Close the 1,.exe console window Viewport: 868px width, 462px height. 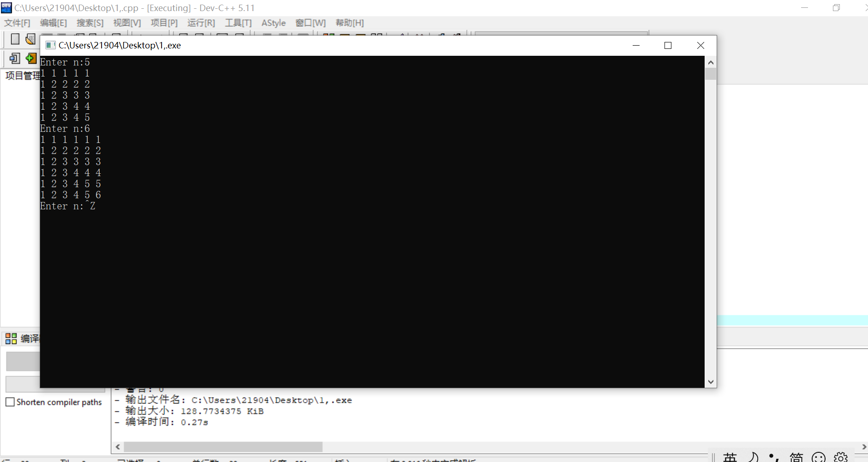click(x=700, y=45)
